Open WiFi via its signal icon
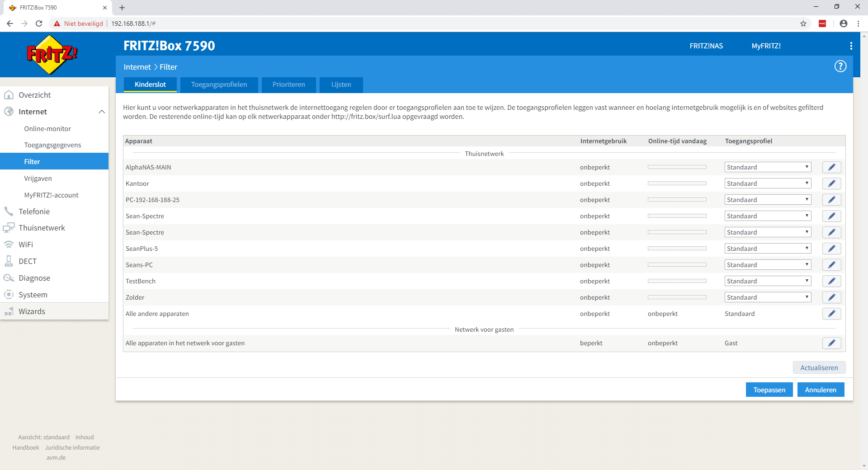The width and height of the screenshot is (868, 470). coord(9,244)
